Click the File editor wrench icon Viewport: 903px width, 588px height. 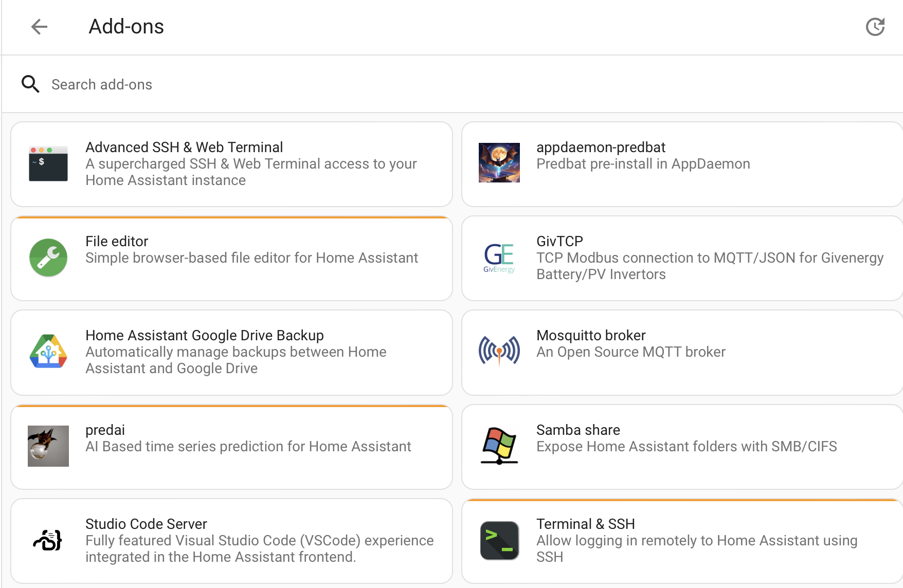click(x=48, y=258)
